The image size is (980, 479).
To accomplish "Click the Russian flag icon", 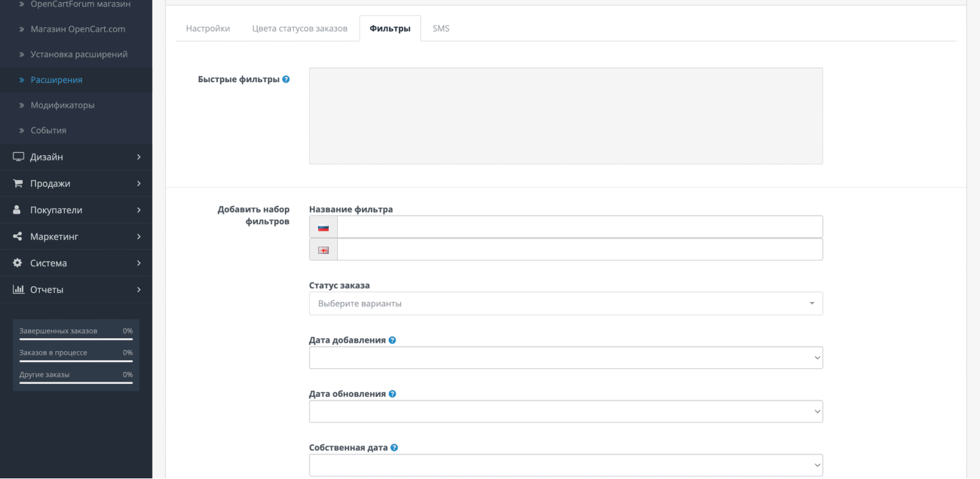I will 323,228.
